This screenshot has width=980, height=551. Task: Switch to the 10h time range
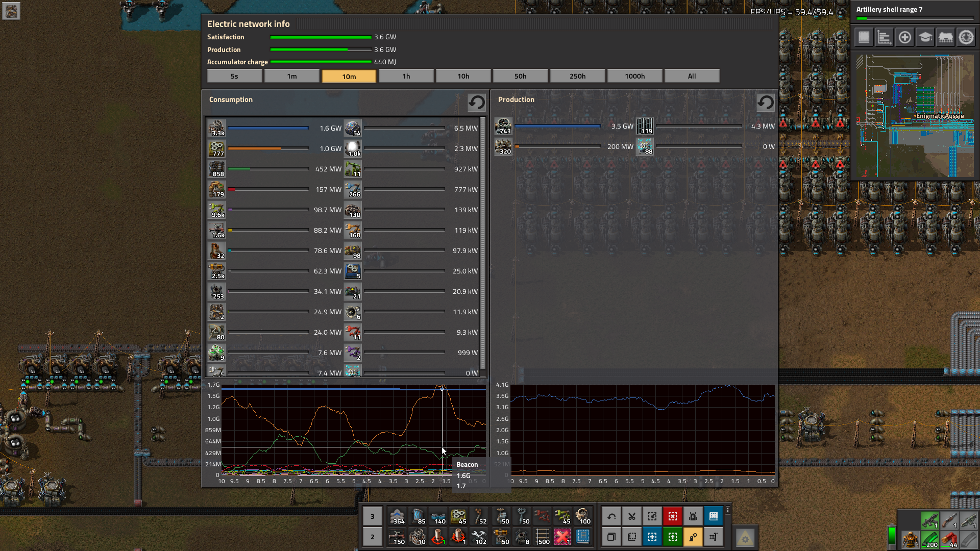pyautogui.click(x=463, y=76)
